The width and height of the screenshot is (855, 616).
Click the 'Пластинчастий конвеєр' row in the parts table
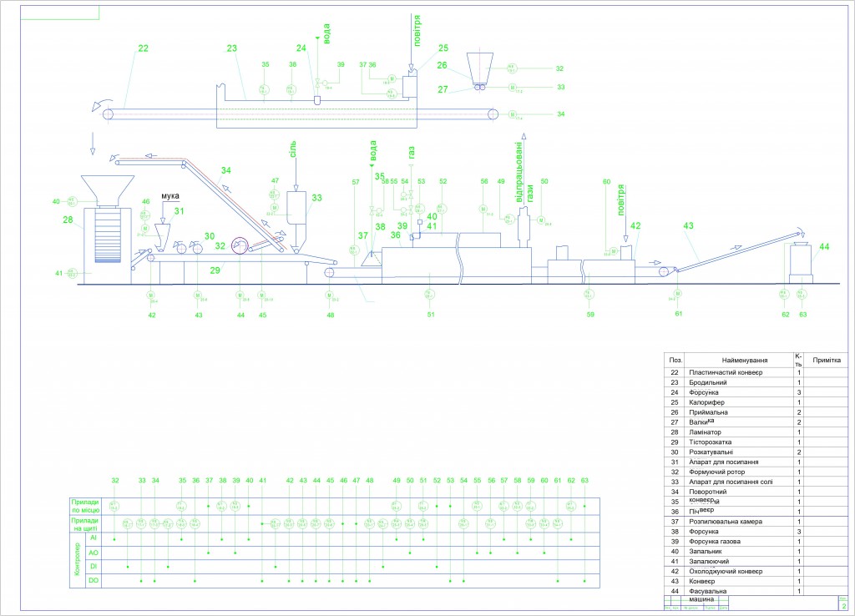(755, 372)
